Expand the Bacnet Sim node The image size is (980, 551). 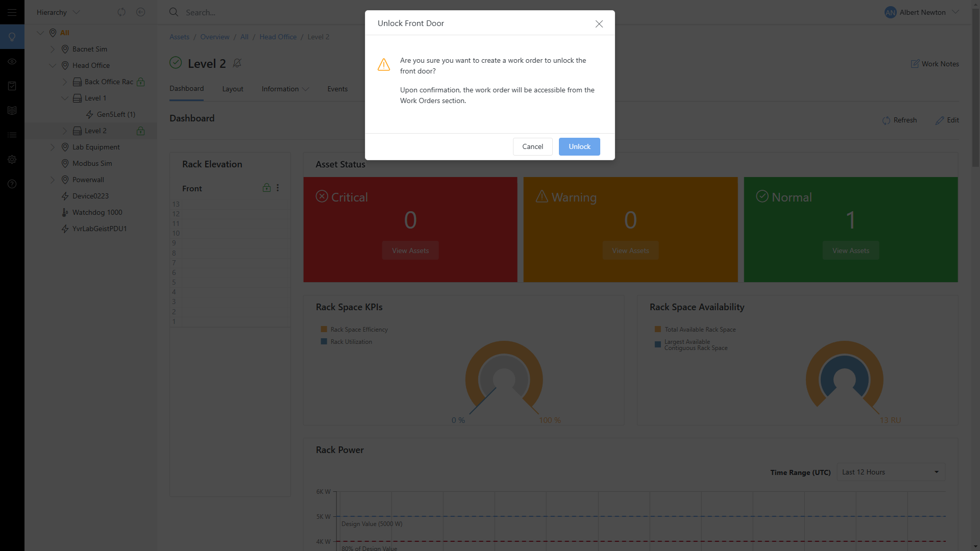pyautogui.click(x=53, y=49)
